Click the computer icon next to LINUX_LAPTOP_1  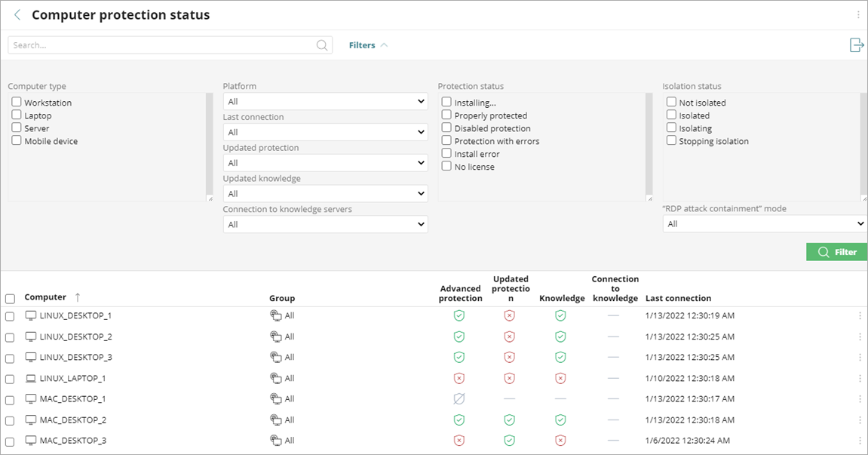(29, 377)
